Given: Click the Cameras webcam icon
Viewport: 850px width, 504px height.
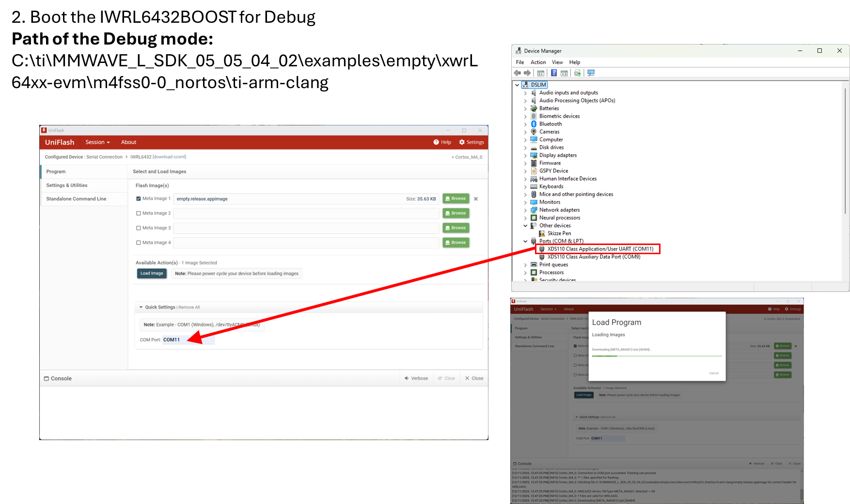Looking at the screenshot, I should pos(534,132).
